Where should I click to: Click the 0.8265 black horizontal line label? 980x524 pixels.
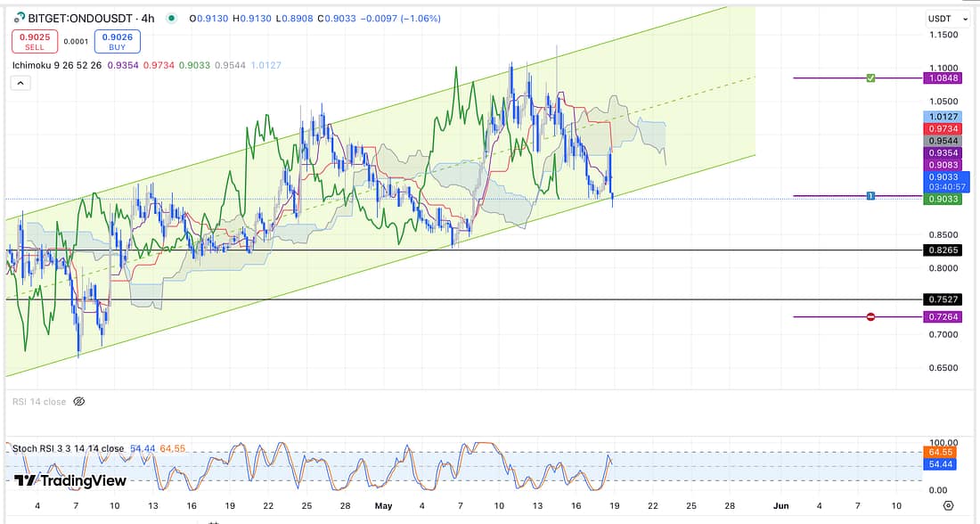tap(943, 250)
